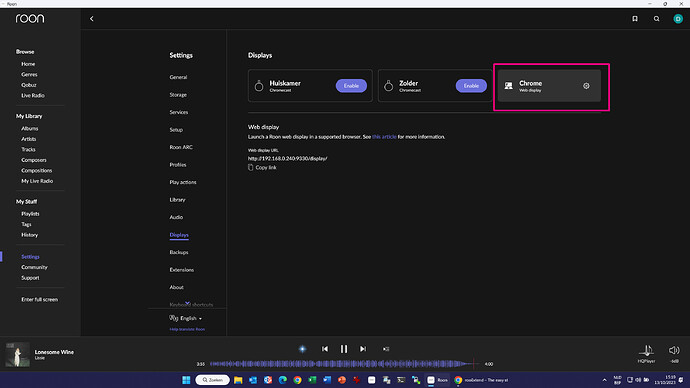
Task: Click the bookmark icon in the top bar
Action: [x=635, y=18]
